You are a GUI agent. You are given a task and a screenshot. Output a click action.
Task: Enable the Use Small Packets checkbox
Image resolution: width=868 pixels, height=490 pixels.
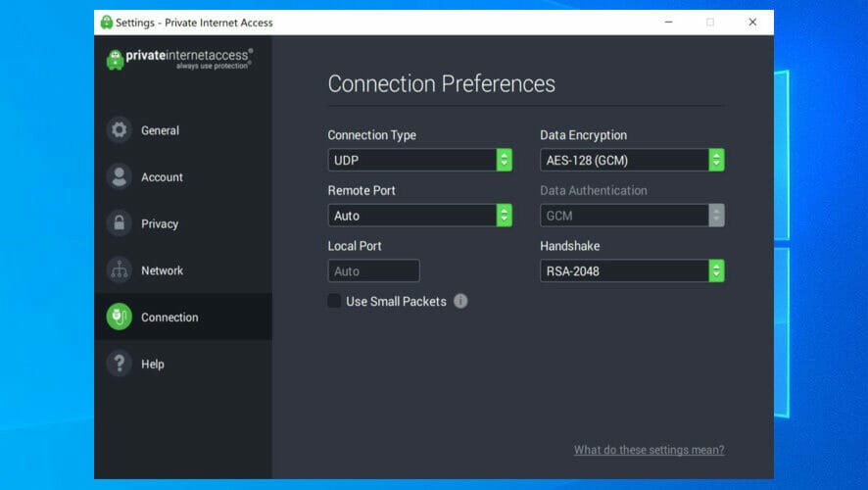pos(334,301)
